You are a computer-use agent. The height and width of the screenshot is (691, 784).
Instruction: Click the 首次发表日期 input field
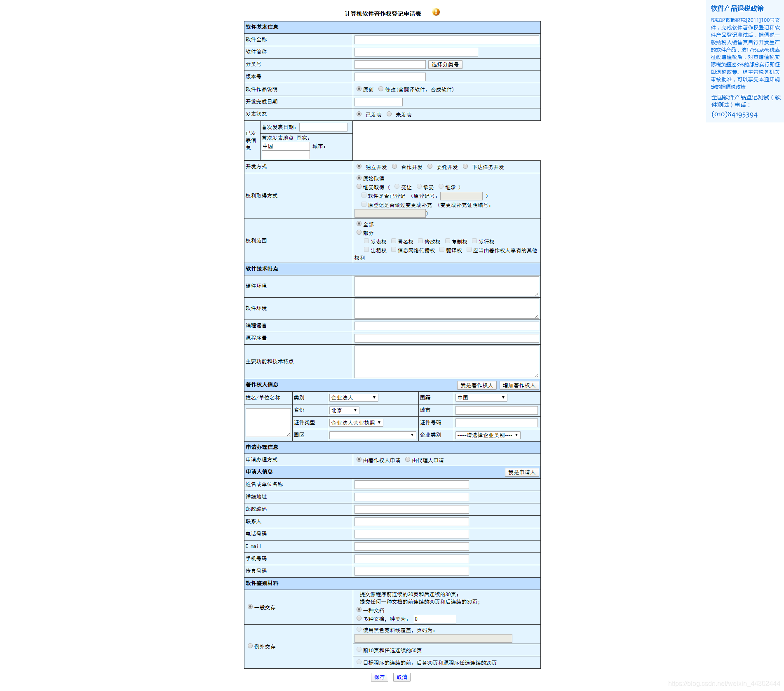324,127
